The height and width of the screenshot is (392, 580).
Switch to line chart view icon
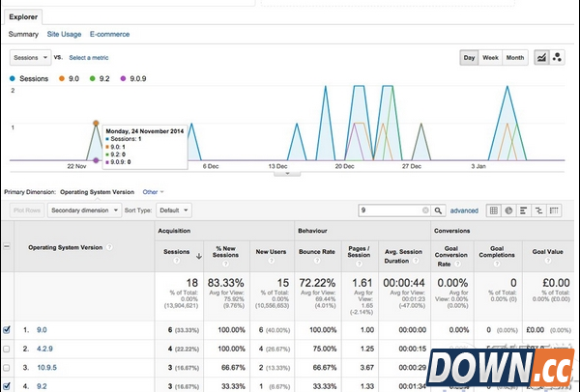[540, 58]
